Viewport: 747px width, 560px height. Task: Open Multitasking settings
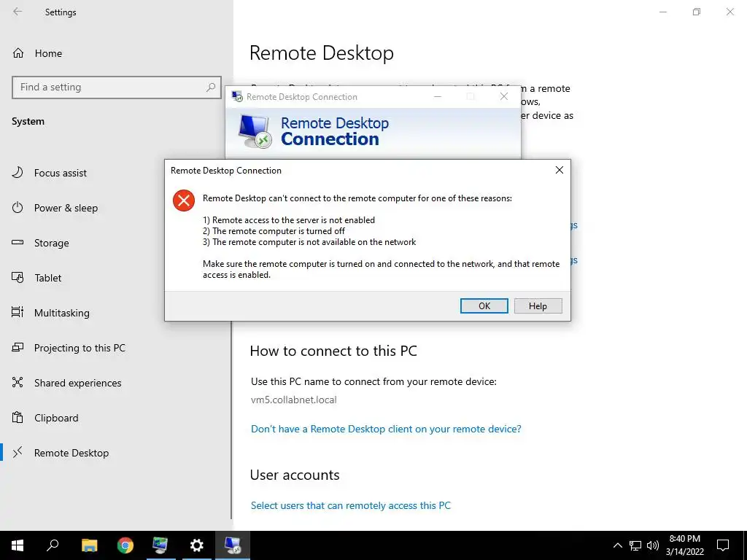point(61,313)
